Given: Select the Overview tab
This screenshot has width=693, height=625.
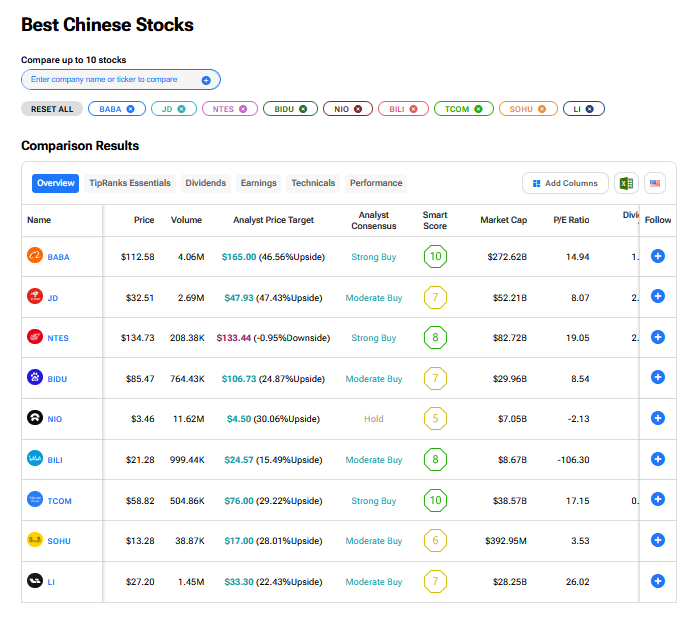Looking at the screenshot, I should (x=55, y=183).
